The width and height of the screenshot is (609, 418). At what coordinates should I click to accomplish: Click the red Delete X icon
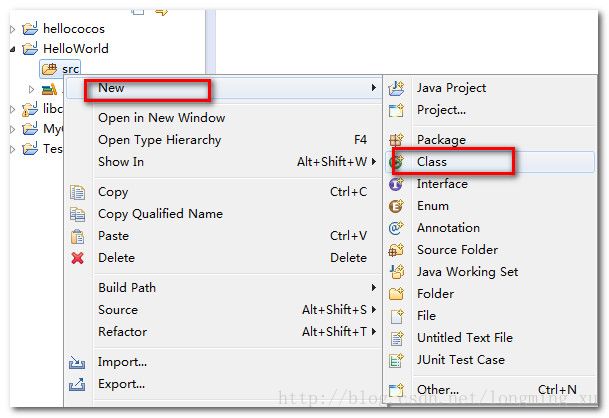coord(78,258)
